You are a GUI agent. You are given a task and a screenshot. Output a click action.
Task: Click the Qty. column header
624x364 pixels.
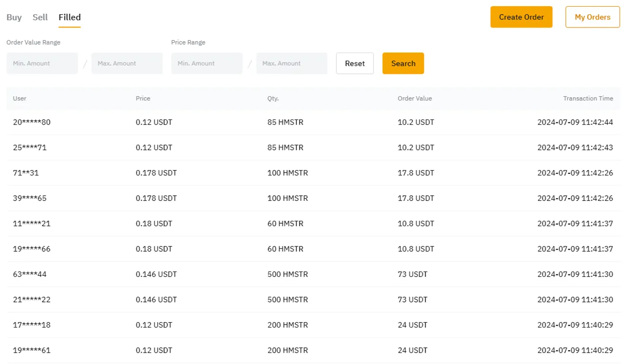coord(273,99)
